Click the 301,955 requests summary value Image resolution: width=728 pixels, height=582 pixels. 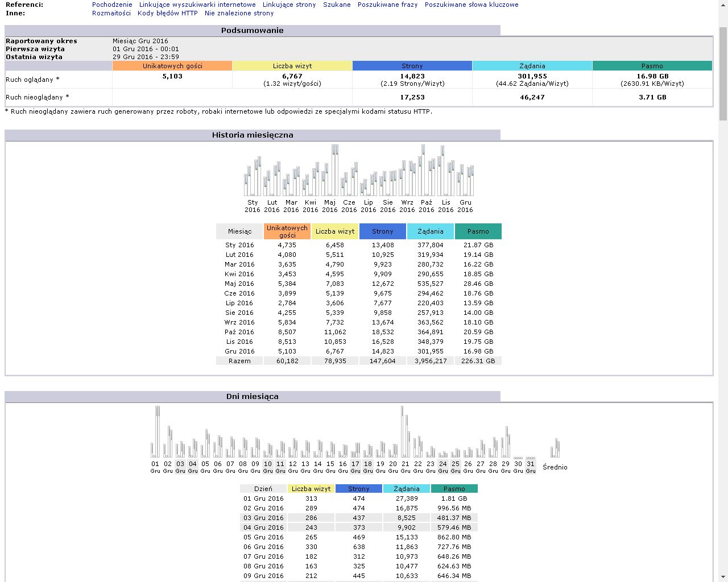532,76
